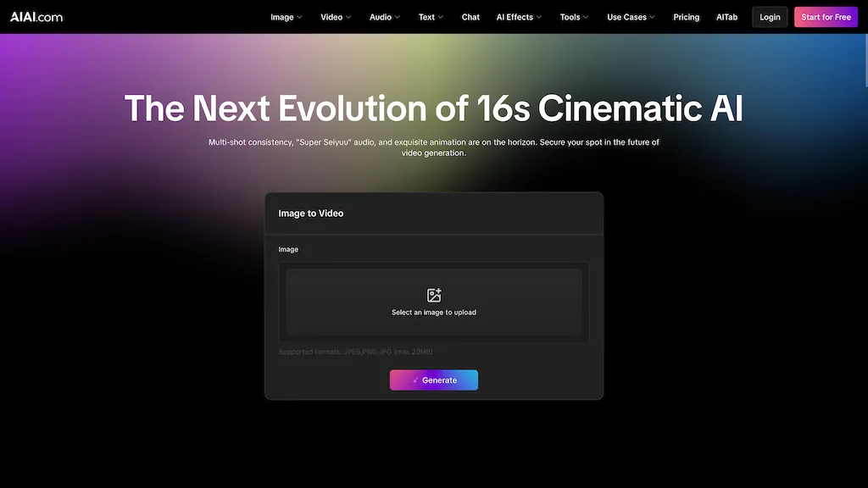Open the AITab link

pos(726,17)
